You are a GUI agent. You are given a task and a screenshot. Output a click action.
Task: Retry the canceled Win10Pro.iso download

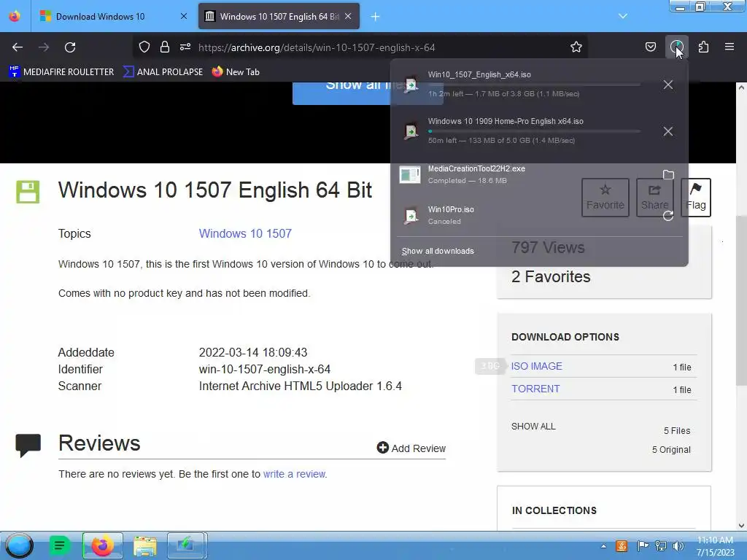(x=668, y=216)
